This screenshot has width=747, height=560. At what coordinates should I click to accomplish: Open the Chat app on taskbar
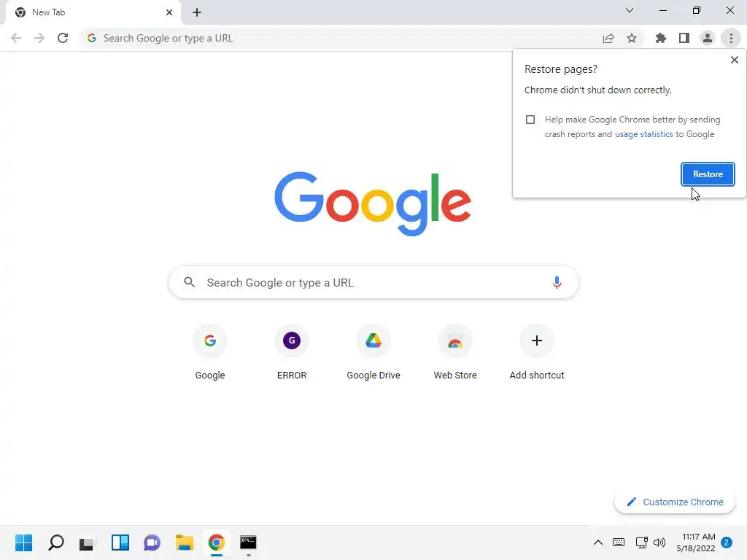[152, 542]
